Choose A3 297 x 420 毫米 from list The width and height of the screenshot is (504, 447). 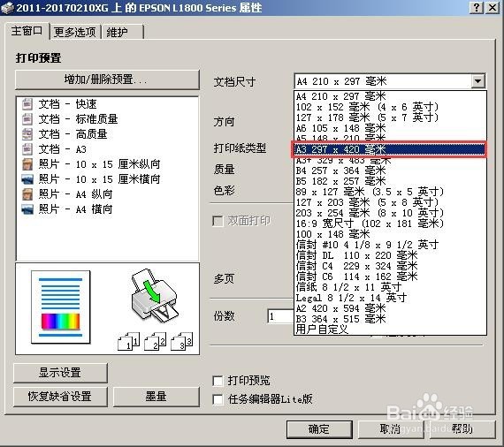389,149
